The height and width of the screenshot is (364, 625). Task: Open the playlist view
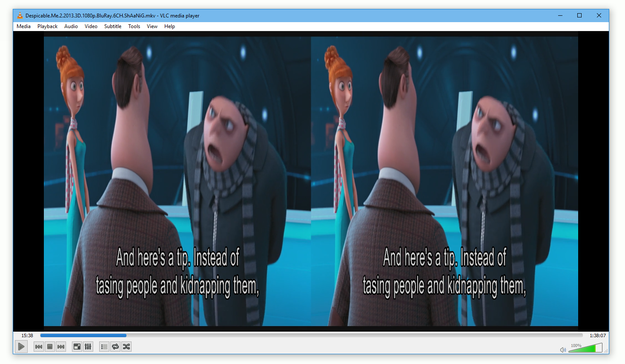coord(104,346)
